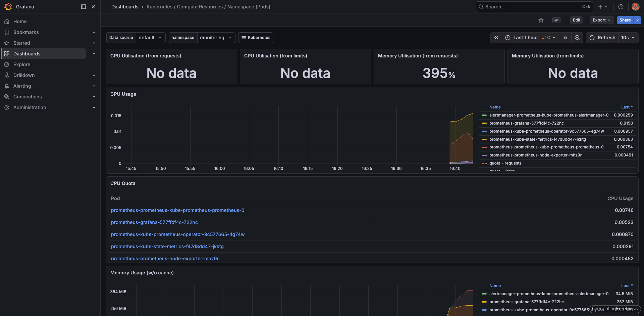644x316 pixels.
Task: Hide the prometheus-grafana series in CPU Usage legend
Action: (526, 123)
